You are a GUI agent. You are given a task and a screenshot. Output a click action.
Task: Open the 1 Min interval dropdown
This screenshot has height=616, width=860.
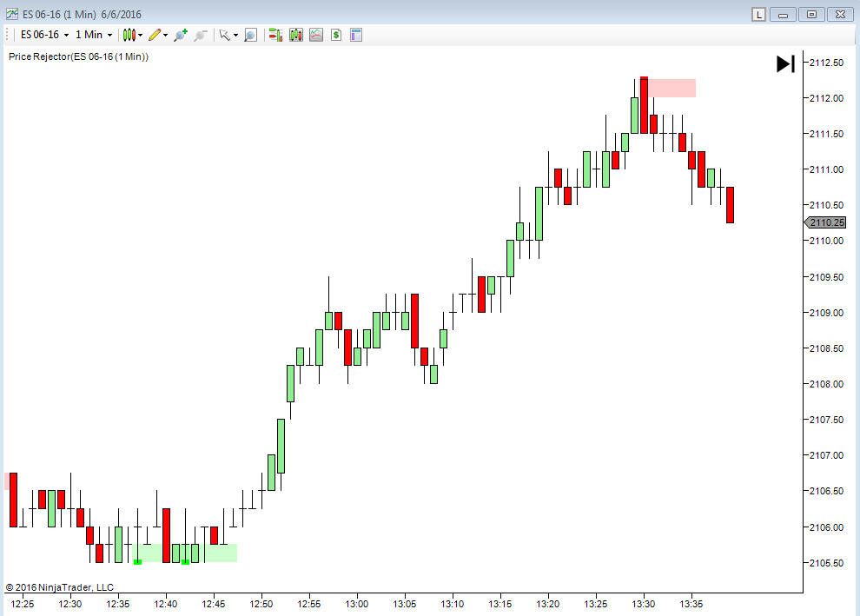(x=93, y=35)
